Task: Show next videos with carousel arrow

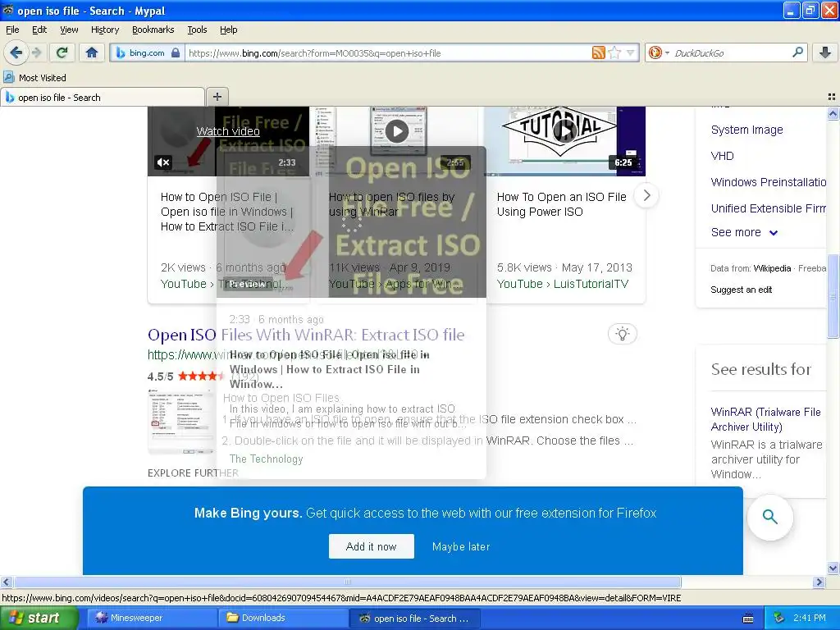Action: point(646,195)
